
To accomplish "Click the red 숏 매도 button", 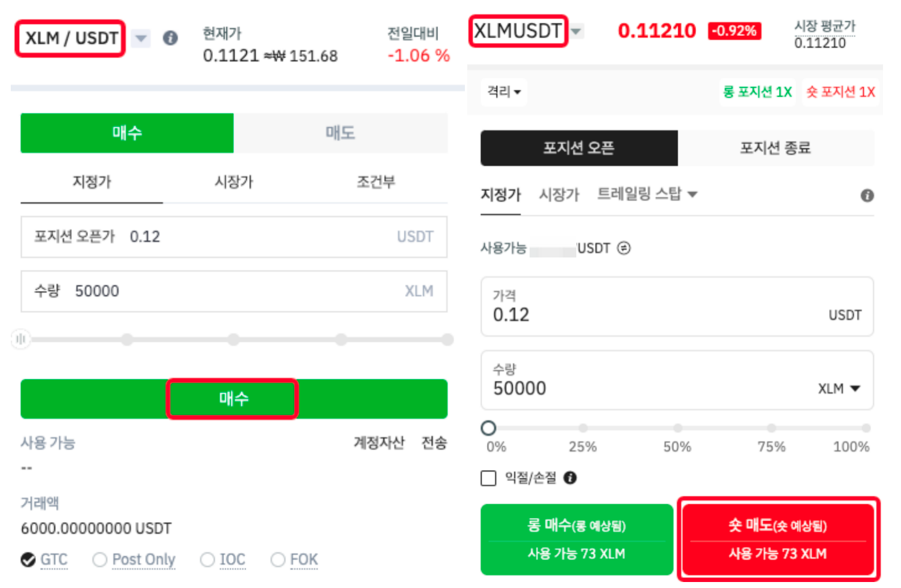I will pyautogui.click(x=778, y=539).
